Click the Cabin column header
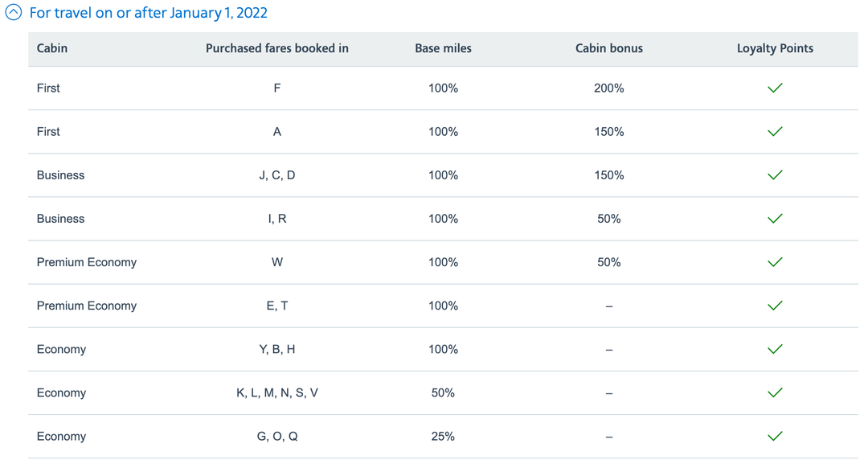 point(52,48)
